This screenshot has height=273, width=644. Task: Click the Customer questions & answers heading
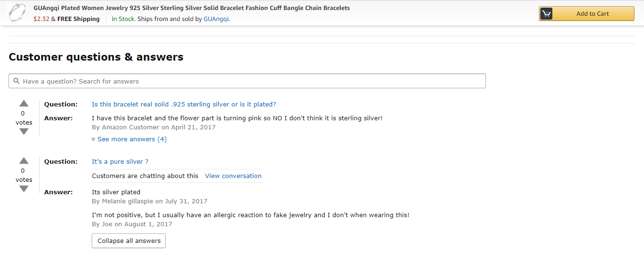tap(96, 57)
